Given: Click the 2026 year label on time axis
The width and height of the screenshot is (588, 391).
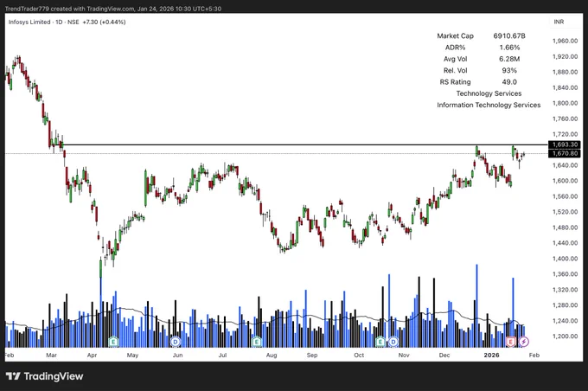Looking at the screenshot, I should tap(491, 355).
